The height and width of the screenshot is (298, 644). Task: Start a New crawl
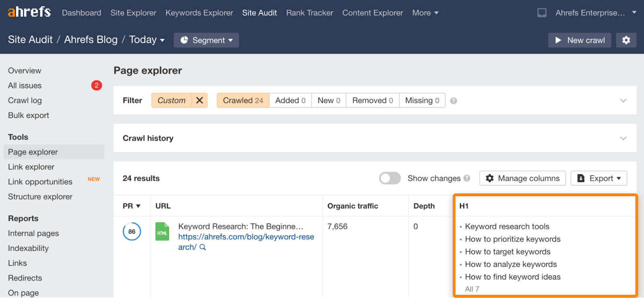pos(580,40)
